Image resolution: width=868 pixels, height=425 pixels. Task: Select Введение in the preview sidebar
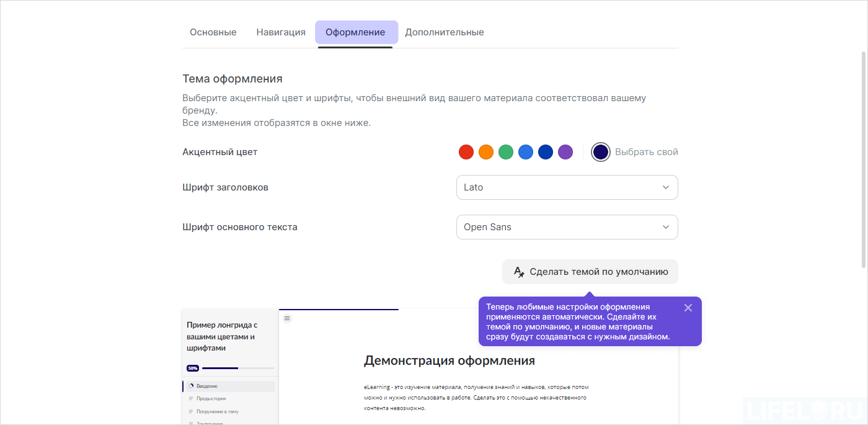pos(208,385)
